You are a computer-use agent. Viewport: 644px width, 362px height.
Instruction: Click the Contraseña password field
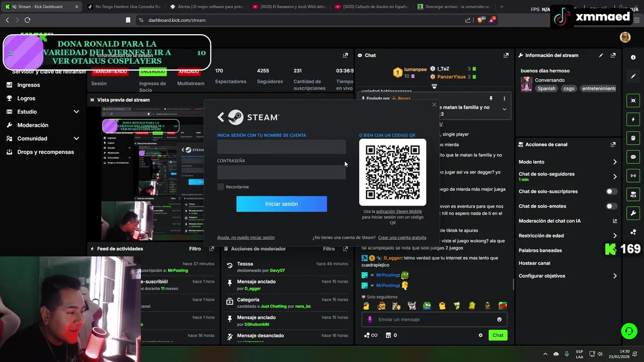281,172
